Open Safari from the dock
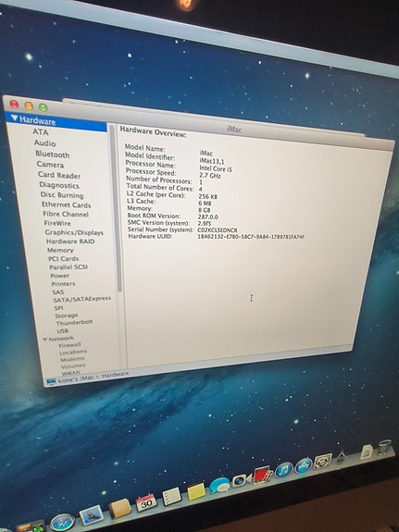 click(62, 523)
